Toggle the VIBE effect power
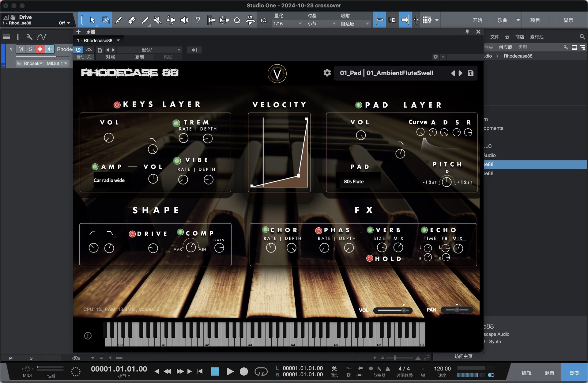The width and height of the screenshot is (588, 383). click(177, 161)
